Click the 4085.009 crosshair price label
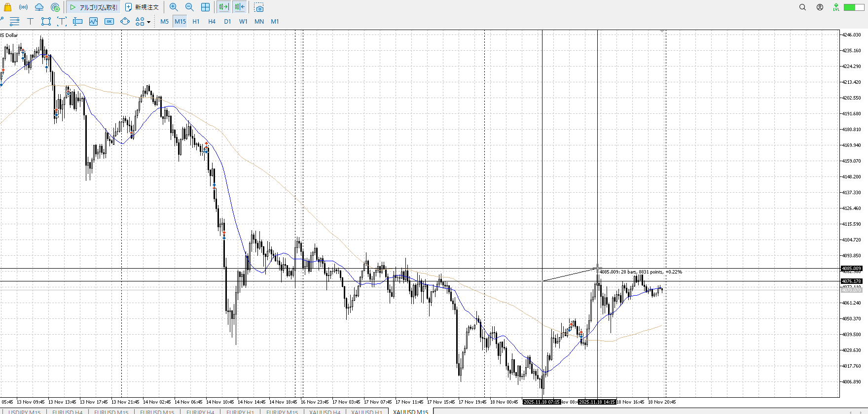868x414 pixels. coord(851,269)
